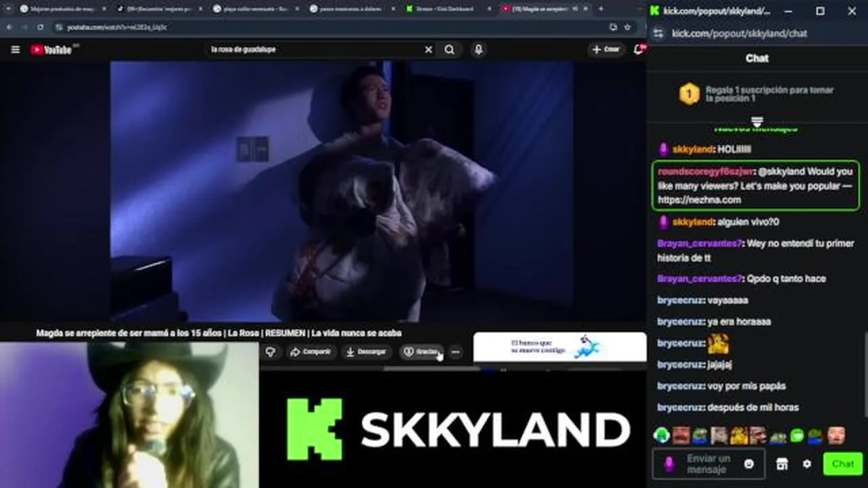
Task: Click the browser address bar
Action: pos(332,27)
